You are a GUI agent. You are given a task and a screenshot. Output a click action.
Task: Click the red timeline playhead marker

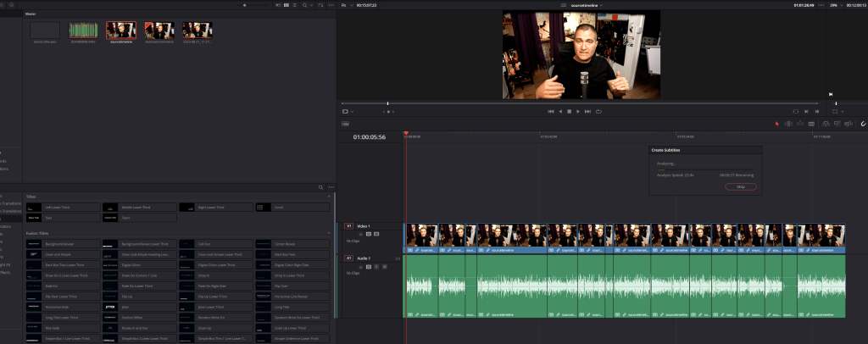coord(406,133)
